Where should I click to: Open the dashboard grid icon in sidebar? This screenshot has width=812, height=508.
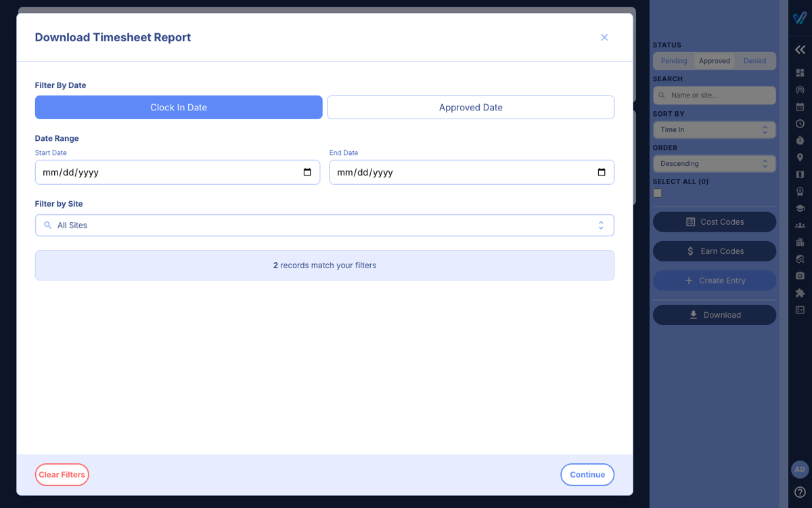800,72
